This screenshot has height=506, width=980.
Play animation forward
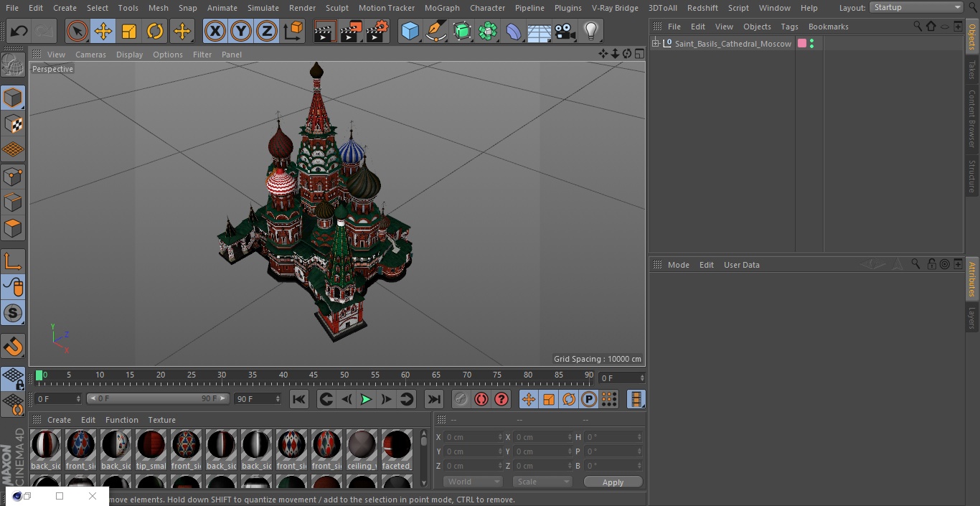(x=366, y=399)
